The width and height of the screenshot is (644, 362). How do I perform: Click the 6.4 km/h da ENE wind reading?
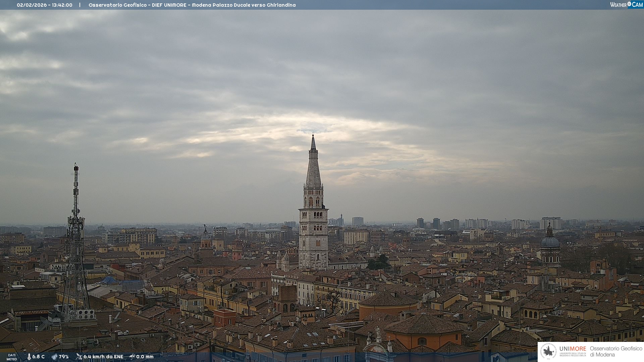pos(103,357)
